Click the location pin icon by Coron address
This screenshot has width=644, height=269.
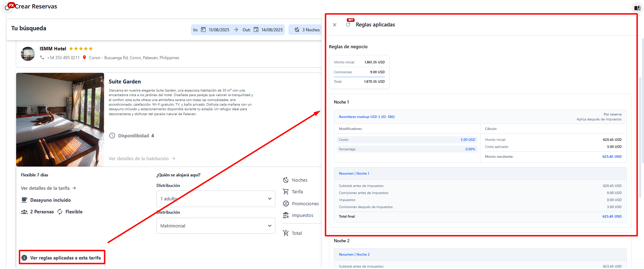(84, 57)
